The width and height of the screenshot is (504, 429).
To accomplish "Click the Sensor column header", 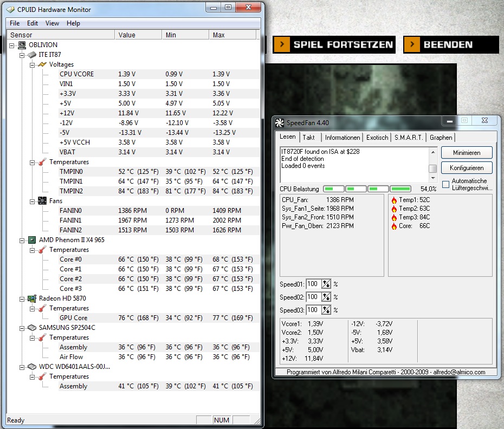I will tap(61, 35).
